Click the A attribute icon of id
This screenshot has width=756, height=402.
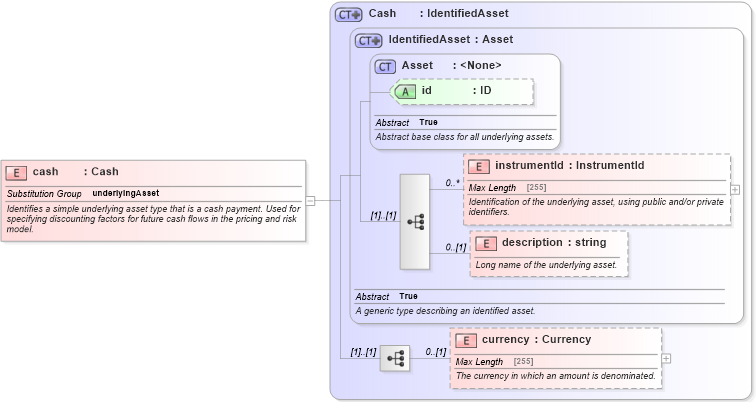[x=404, y=92]
